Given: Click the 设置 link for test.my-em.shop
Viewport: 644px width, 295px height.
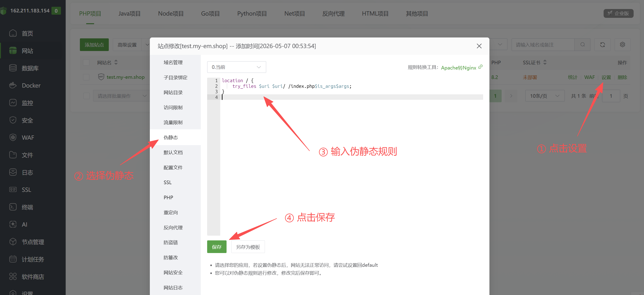Looking at the screenshot, I should point(606,77).
